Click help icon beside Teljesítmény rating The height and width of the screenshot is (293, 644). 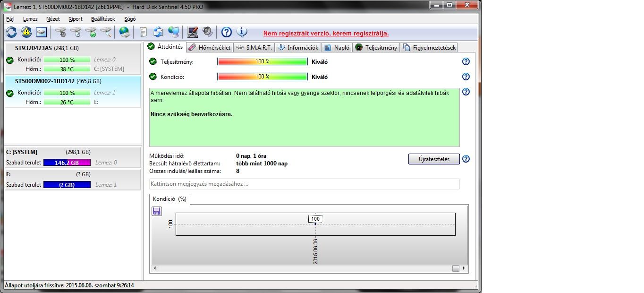pyautogui.click(x=466, y=61)
